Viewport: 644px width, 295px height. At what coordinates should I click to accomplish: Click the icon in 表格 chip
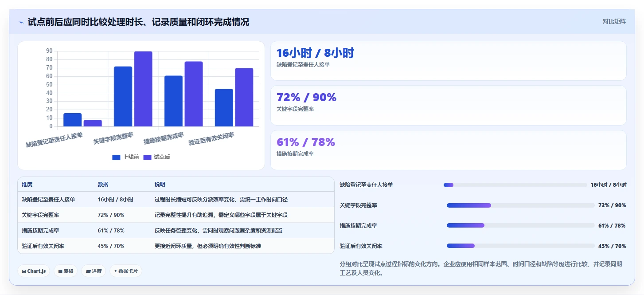(x=60, y=271)
